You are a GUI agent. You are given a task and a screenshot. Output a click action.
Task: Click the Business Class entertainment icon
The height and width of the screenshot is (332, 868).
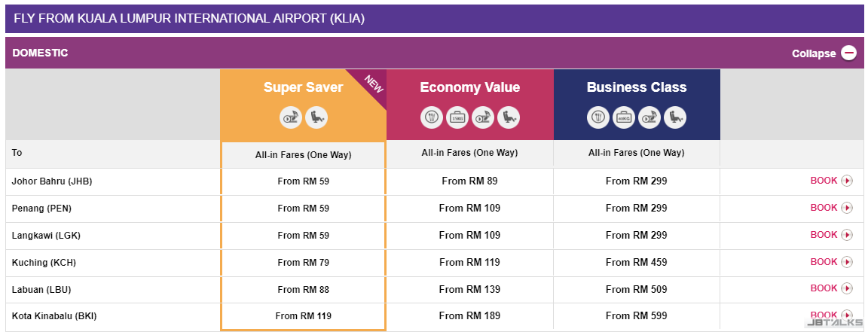tap(649, 117)
